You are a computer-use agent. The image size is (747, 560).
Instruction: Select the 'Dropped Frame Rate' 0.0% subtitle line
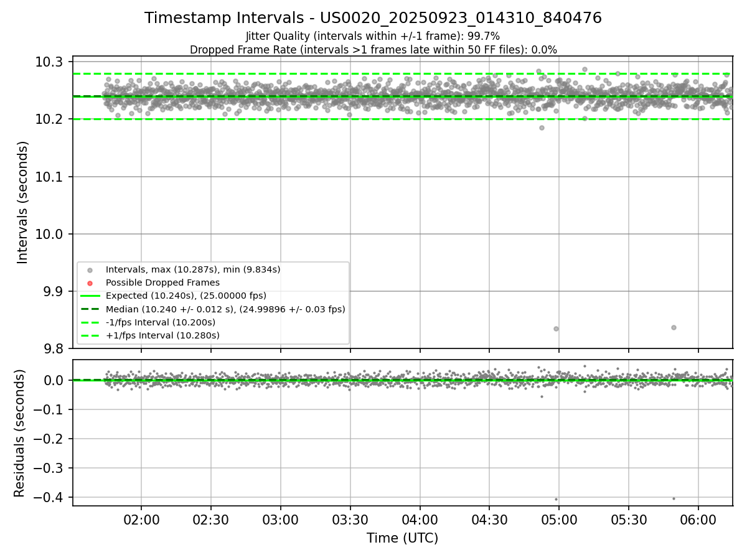coord(373,50)
